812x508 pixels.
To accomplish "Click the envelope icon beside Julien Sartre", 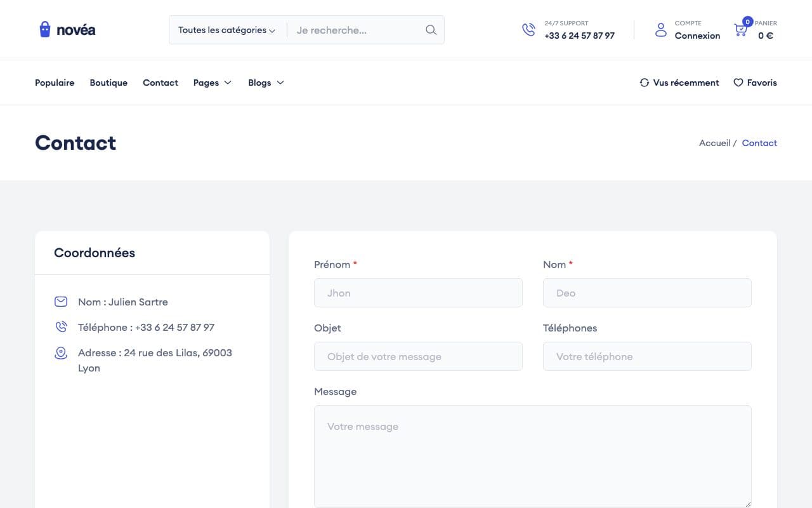I will click(61, 302).
